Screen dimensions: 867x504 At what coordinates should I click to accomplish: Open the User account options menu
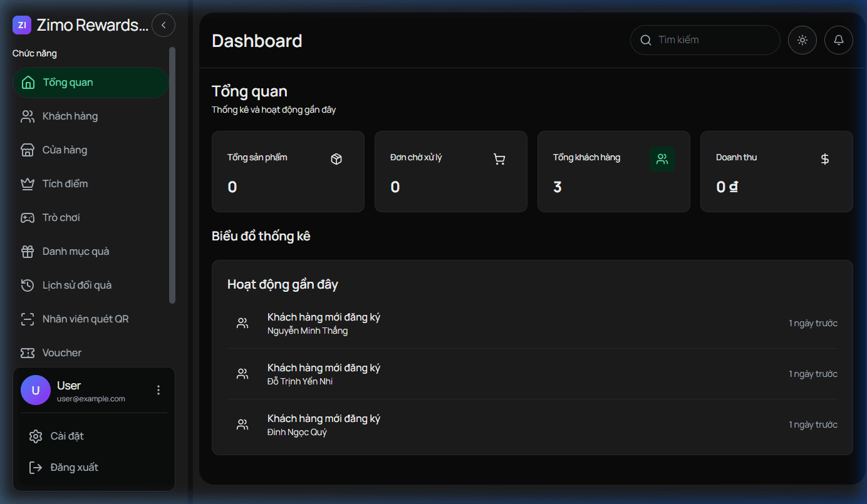pyautogui.click(x=158, y=390)
